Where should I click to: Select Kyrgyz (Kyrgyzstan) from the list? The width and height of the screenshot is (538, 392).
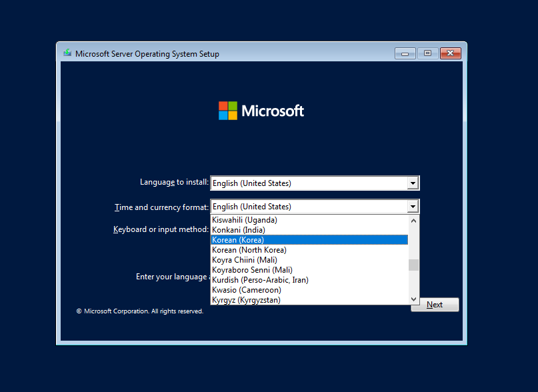309,299
